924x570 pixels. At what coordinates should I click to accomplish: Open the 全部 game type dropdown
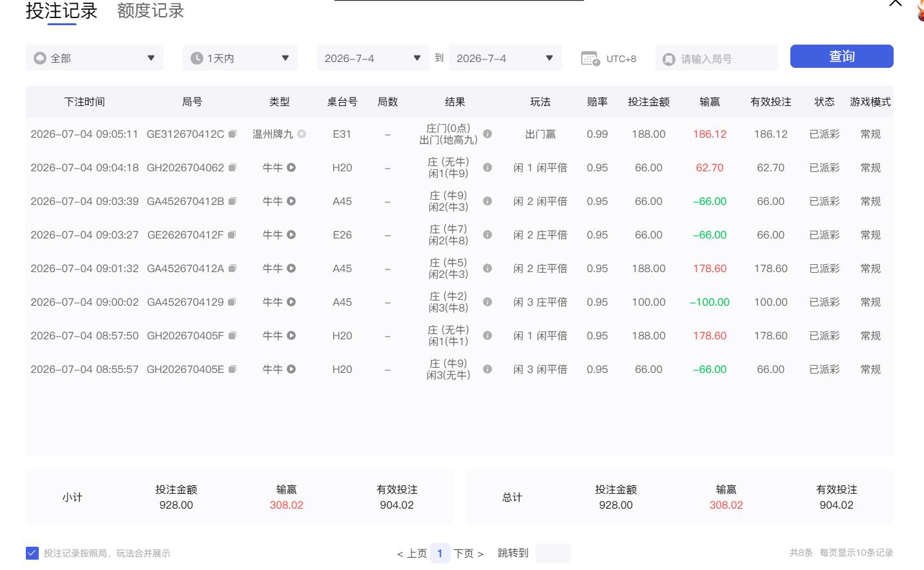pos(94,58)
